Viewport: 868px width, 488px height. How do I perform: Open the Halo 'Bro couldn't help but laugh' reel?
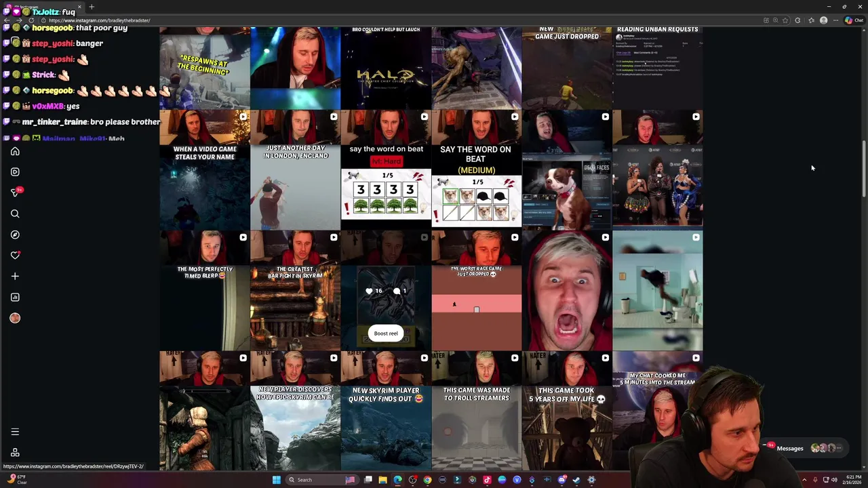pos(386,68)
